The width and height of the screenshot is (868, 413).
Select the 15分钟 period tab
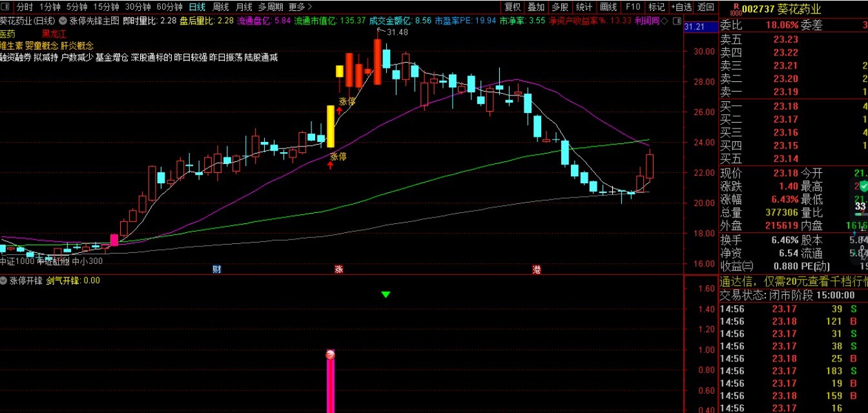point(106,7)
